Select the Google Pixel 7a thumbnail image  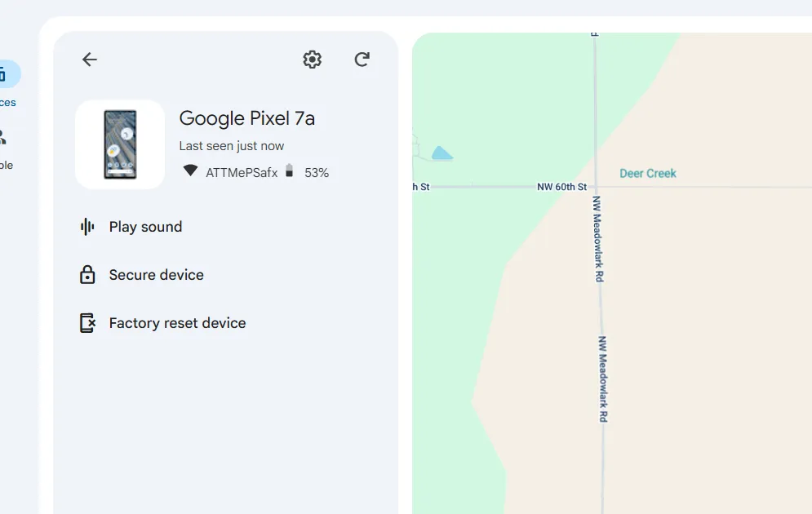(x=120, y=144)
